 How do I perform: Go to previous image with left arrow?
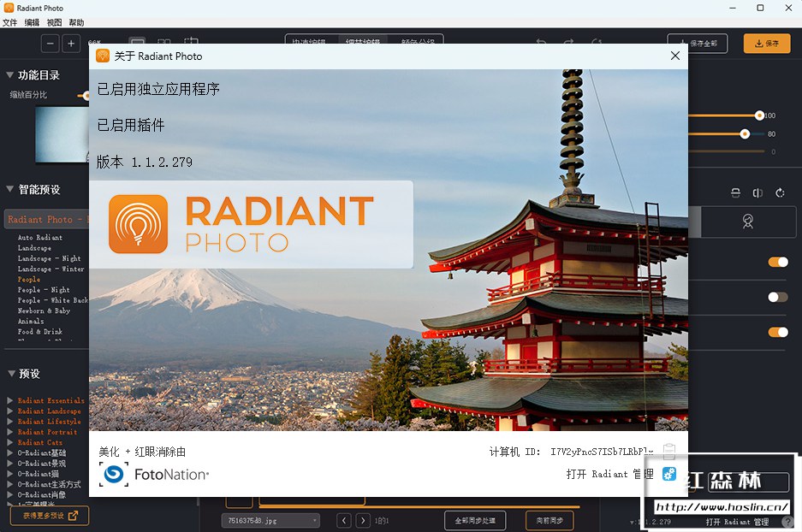click(344, 521)
